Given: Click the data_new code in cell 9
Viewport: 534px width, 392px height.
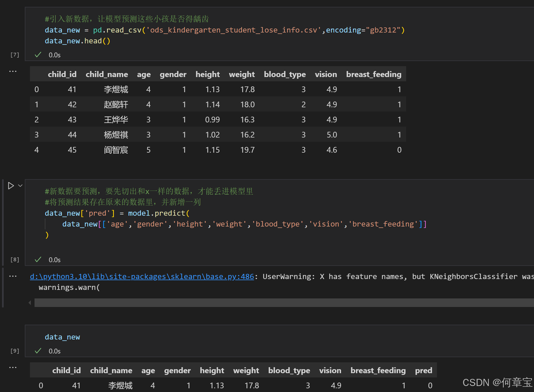Looking at the screenshot, I should (x=62, y=337).
